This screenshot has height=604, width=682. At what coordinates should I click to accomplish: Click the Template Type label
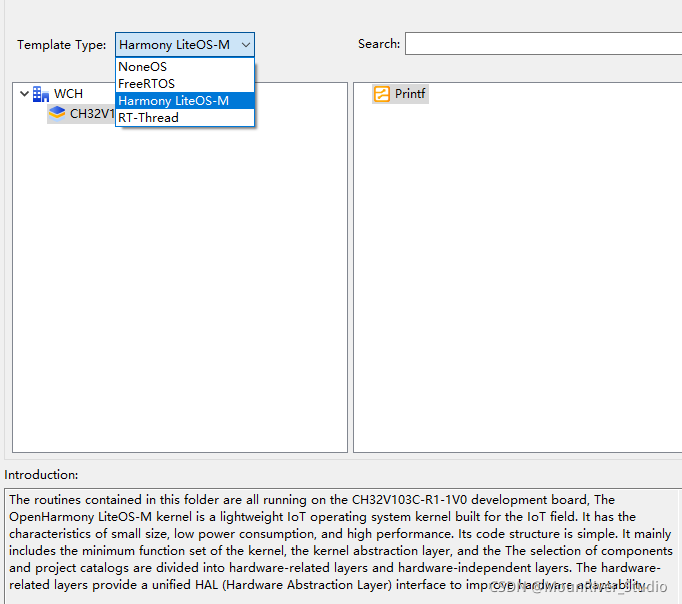coord(62,45)
